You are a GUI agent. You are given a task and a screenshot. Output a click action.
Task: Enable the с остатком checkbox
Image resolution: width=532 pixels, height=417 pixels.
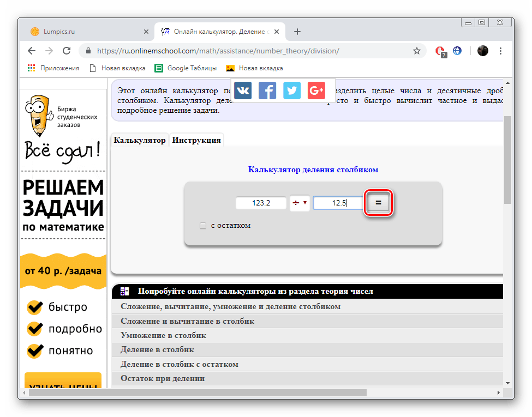click(203, 226)
